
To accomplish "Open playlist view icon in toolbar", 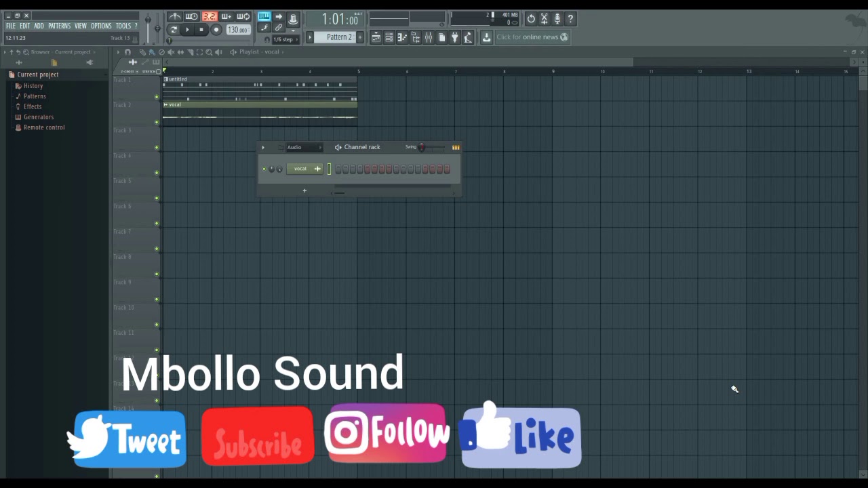I will coord(376,37).
